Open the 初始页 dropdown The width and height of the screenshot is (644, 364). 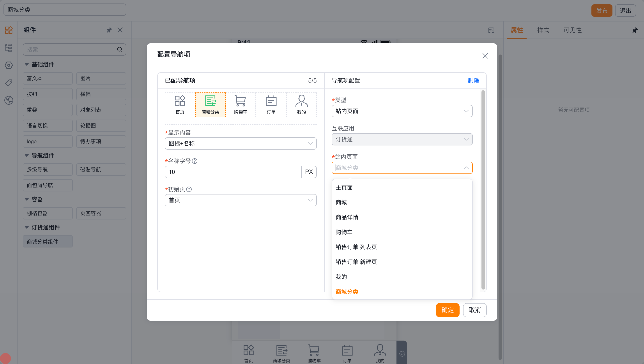pos(241,200)
